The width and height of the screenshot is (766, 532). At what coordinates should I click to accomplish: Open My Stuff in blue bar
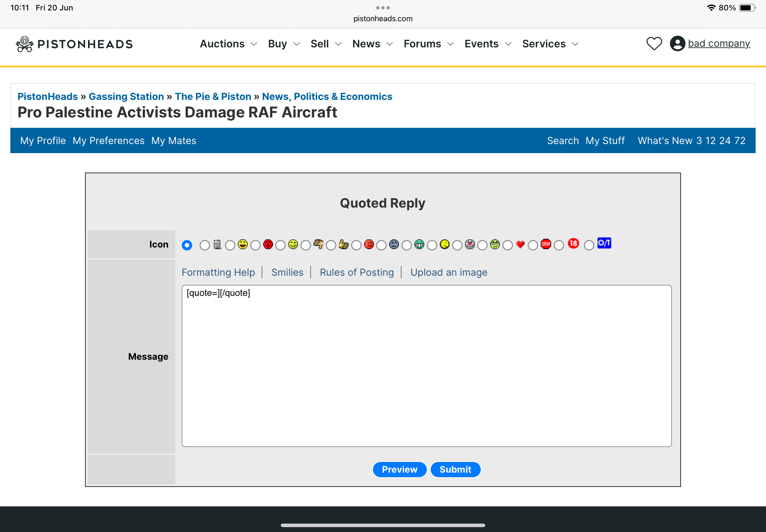[x=605, y=141]
